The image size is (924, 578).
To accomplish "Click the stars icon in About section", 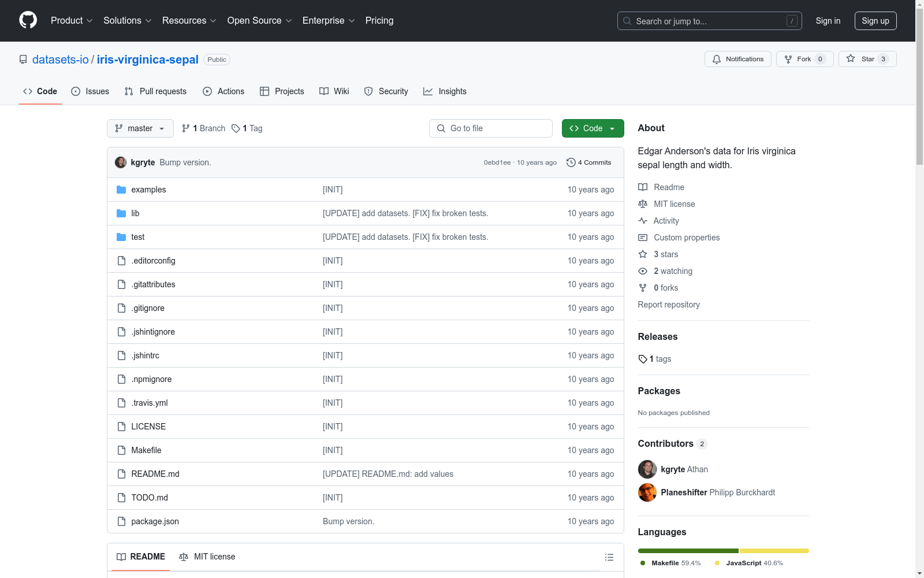I will pyautogui.click(x=643, y=254).
